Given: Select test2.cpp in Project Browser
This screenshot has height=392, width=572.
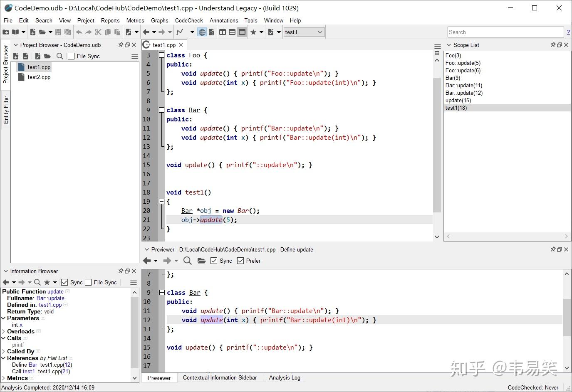Looking at the screenshot, I should tap(39, 77).
